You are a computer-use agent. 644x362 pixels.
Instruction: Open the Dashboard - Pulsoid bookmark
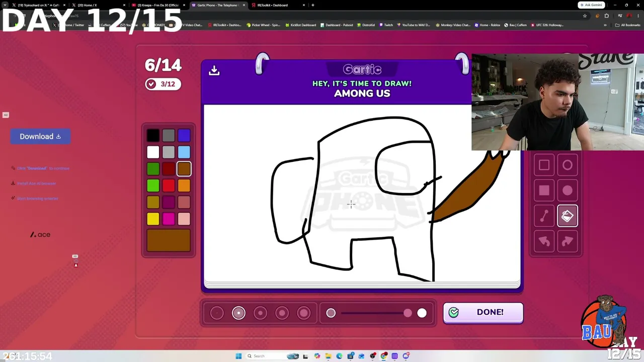point(337,25)
